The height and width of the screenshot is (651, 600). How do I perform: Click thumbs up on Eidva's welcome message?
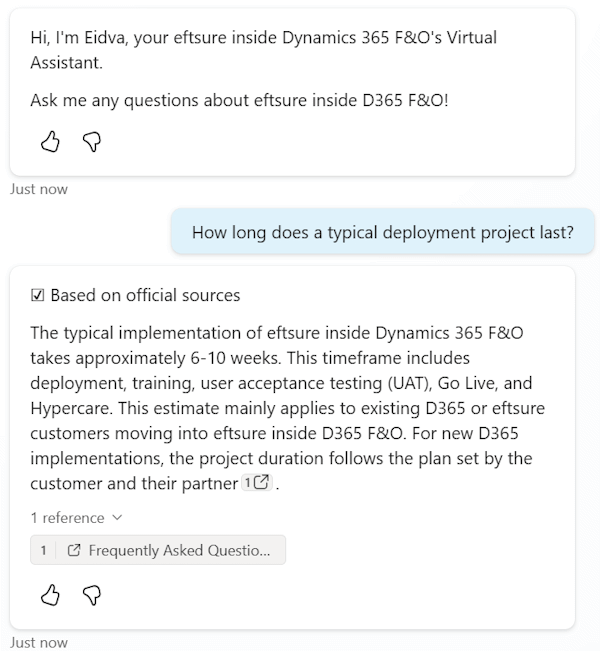point(50,143)
